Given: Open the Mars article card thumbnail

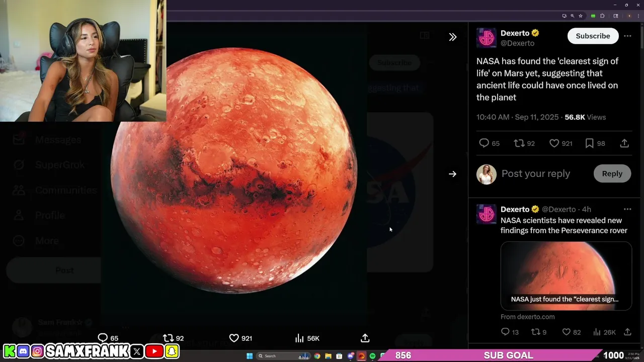Looking at the screenshot, I should [x=566, y=276].
